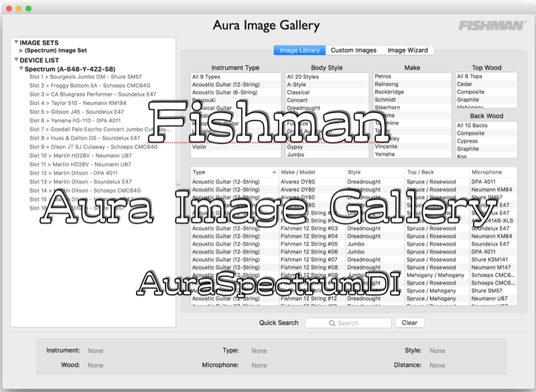The height and width of the screenshot is (392, 536).
Task: Select Slot 9 Olson JT SJ Cutaway
Action: (x=93, y=147)
